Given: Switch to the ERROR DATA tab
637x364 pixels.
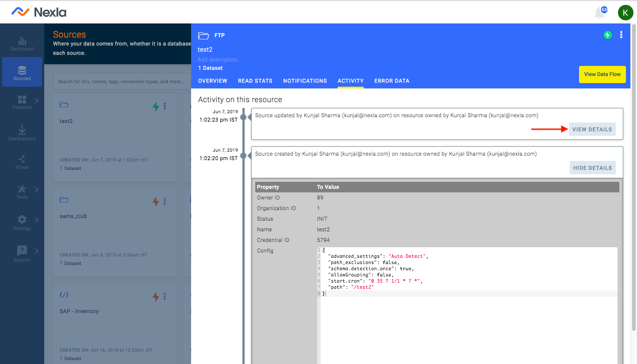Looking at the screenshot, I should 392,81.
